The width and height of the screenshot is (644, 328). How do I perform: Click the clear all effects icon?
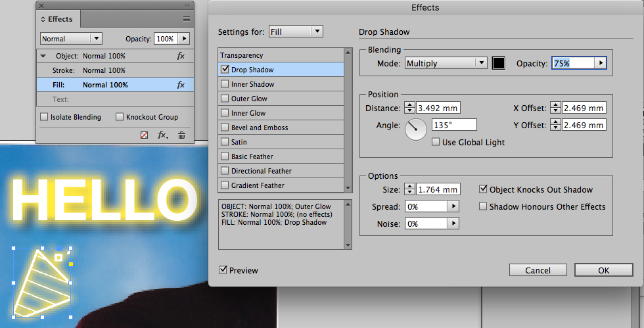coord(145,135)
